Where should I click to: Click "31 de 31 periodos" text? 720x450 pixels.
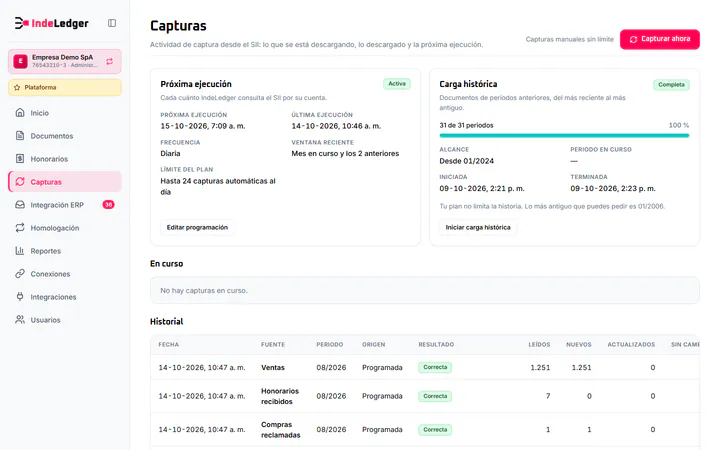pyautogui.click(x=466, y=125)
